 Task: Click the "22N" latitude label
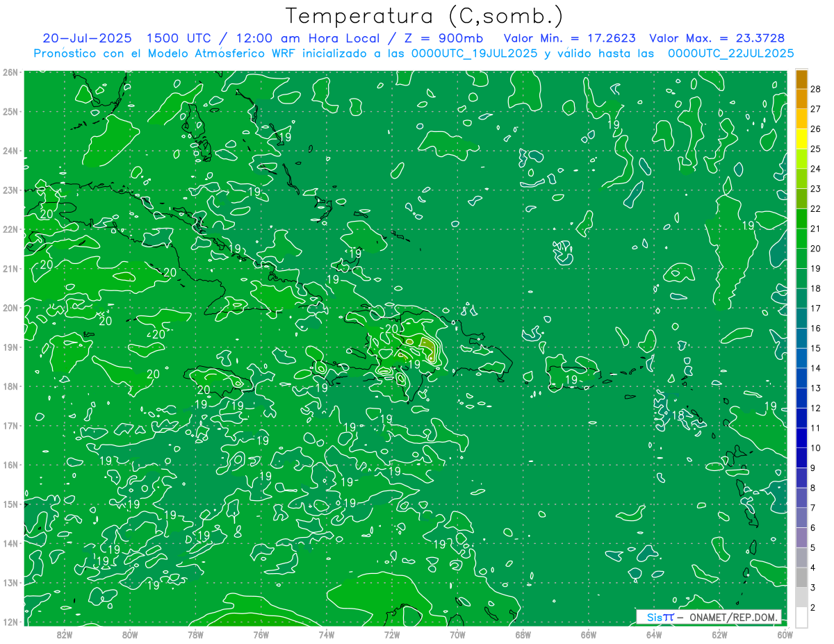pos(10,229)
